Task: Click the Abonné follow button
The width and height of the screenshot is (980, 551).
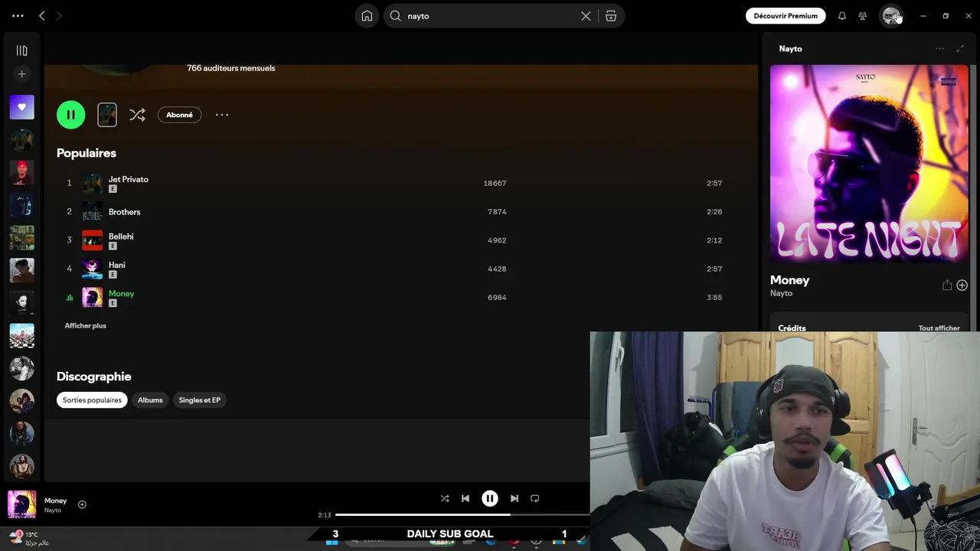Action: (x=179, y=115)
